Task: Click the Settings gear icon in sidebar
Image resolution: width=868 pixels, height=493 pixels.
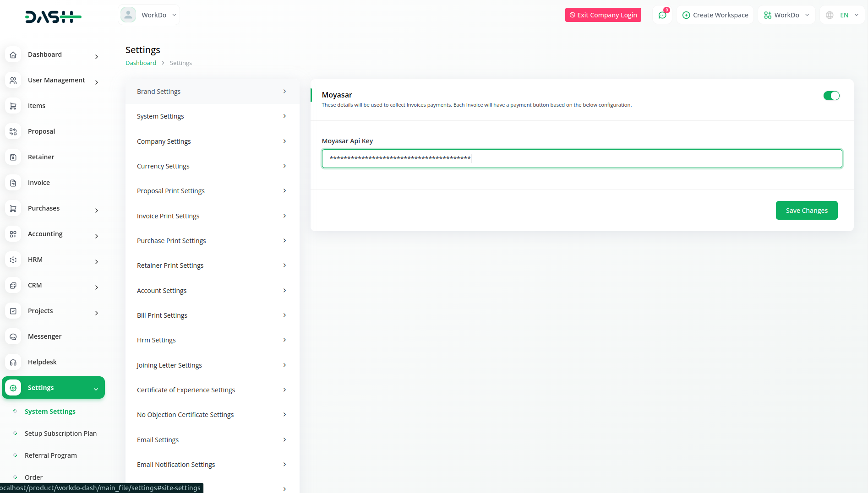Action: click(13, 388)
